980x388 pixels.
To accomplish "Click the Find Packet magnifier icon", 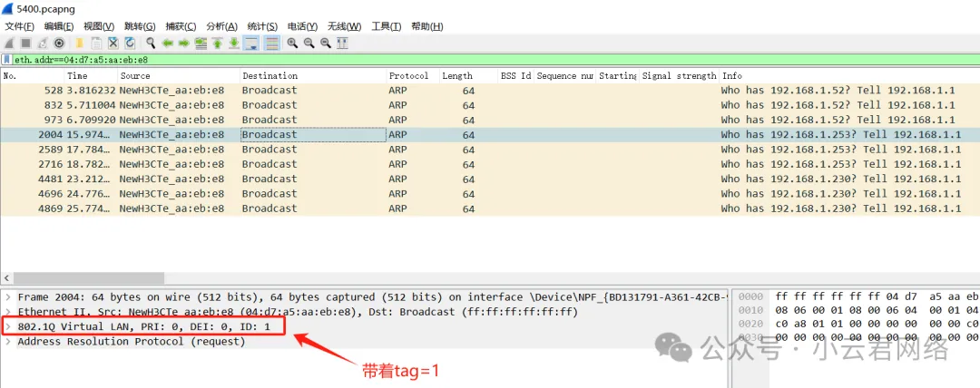I will (x=151, y=43).
